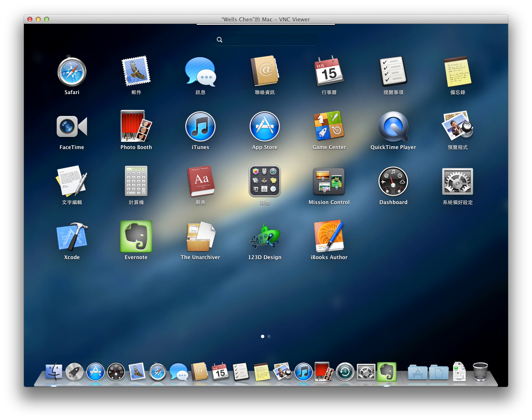Open Photo Booth in Launchpad grid
Viewport: 532px width, 420px height.
(x=136, y=126)
